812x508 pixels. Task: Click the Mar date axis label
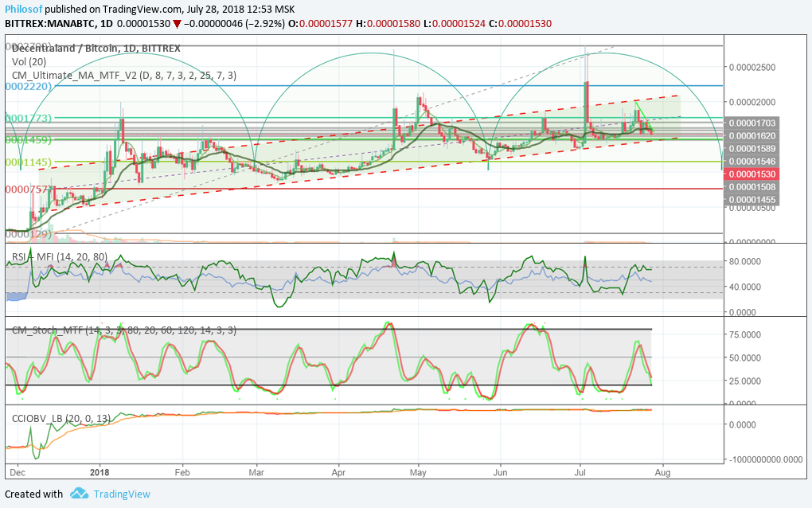coord(256,472)
